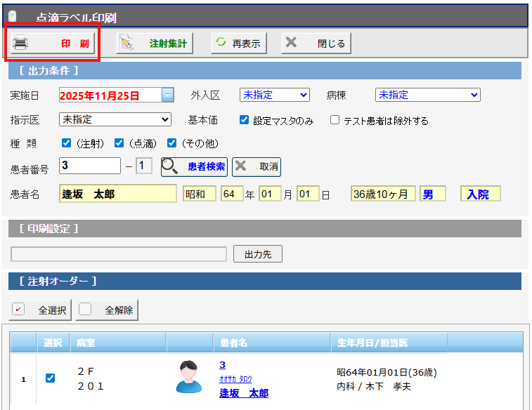Uncheck the (点滴) type checkbox
532x410 pixels.
[119, 143]
